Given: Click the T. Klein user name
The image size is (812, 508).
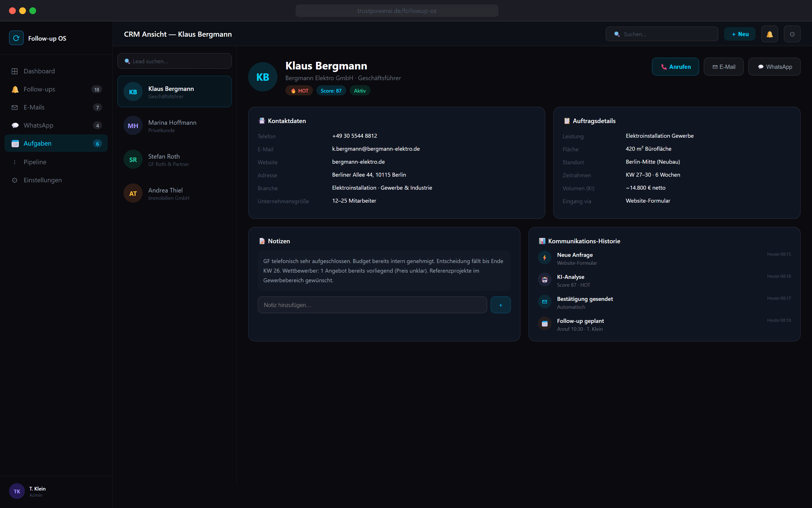Looking at the screenshot, I should tap(37, 489).
